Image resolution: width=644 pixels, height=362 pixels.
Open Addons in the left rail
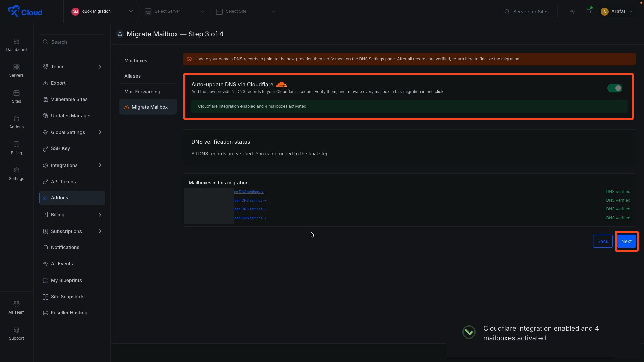(x=16, y=122)
